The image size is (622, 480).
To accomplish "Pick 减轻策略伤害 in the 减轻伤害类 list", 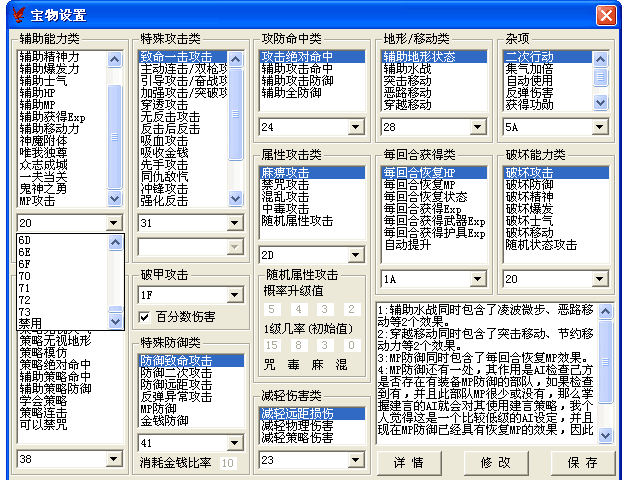I will [x=299, y=437].
